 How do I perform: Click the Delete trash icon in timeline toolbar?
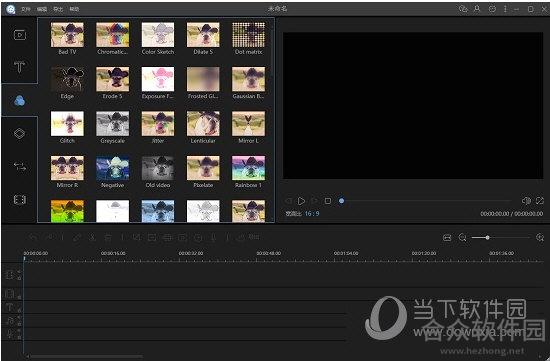[108, 238]
